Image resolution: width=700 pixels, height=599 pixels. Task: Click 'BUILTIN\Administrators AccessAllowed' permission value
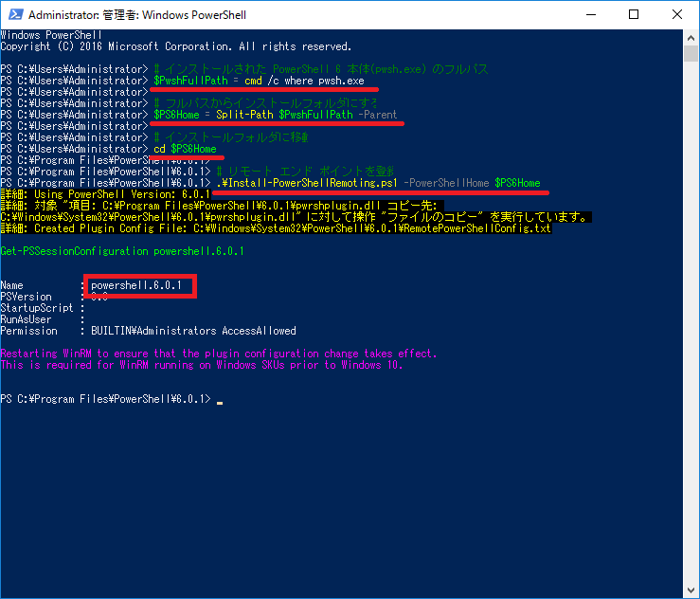(193, 331)
